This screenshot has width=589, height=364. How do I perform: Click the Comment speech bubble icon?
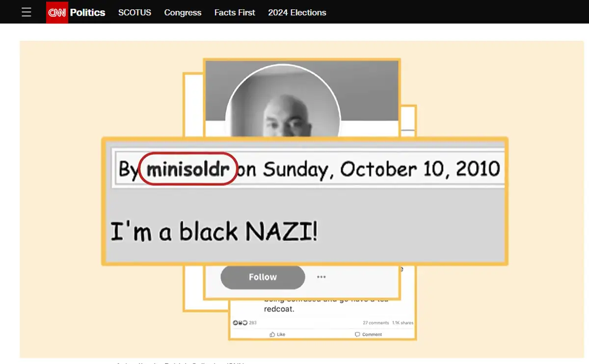click(357, 334)
